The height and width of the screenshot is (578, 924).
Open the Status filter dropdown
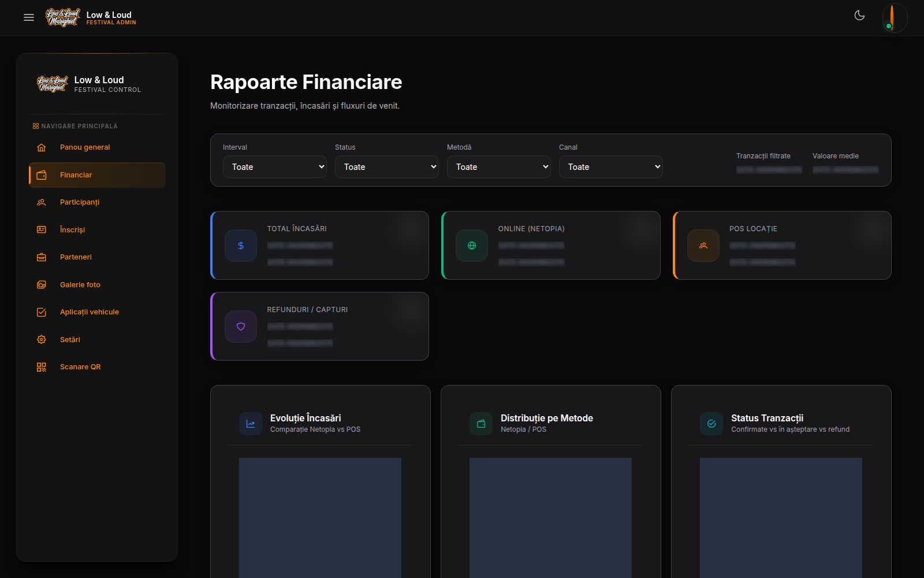coord(387,167)
